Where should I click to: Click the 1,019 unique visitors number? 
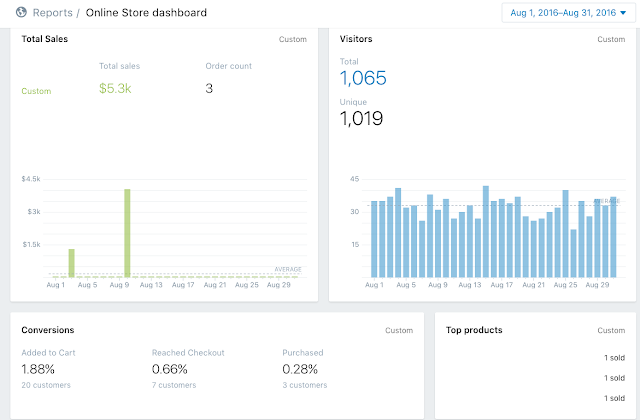coord(361,118)
